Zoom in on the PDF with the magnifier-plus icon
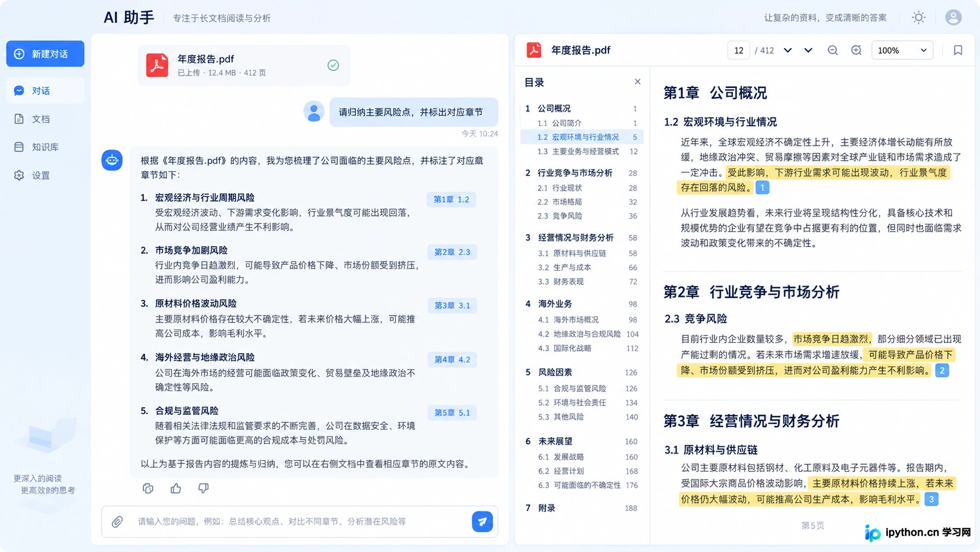The image size is (980, 552). (856, 50)
